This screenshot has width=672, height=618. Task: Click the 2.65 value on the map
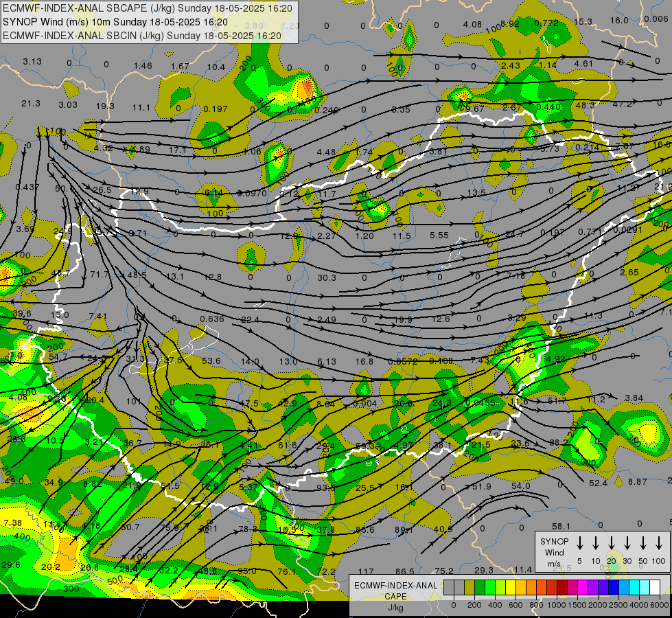629,273
